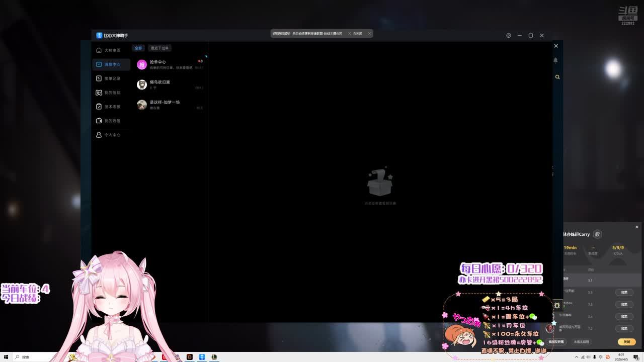Click the yellow search magnifier icon

tap(557, 77)
